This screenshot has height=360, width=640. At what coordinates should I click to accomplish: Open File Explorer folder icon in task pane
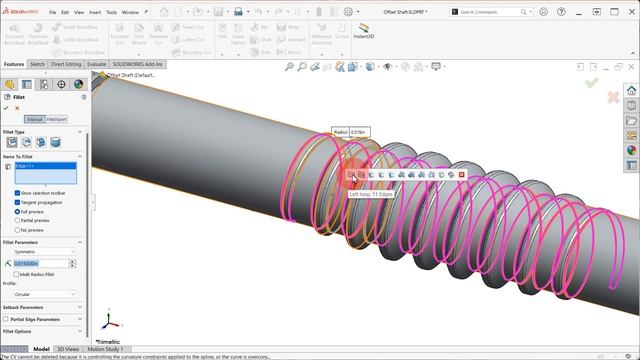(x=631, y=121)
